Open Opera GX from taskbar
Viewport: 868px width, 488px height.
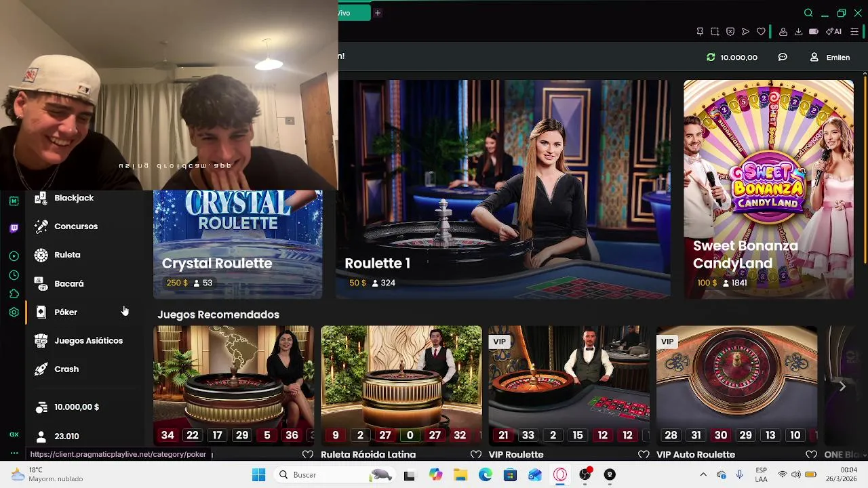(560, 475)
